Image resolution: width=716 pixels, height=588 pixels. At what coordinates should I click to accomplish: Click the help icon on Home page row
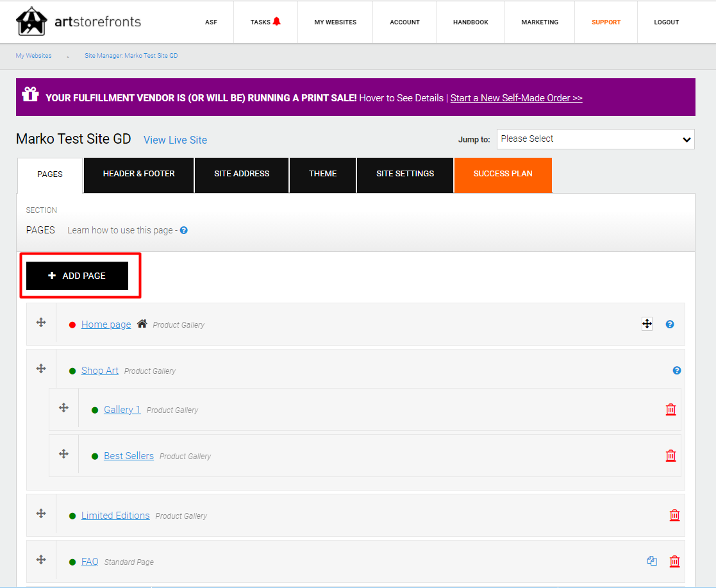[670, 324]
